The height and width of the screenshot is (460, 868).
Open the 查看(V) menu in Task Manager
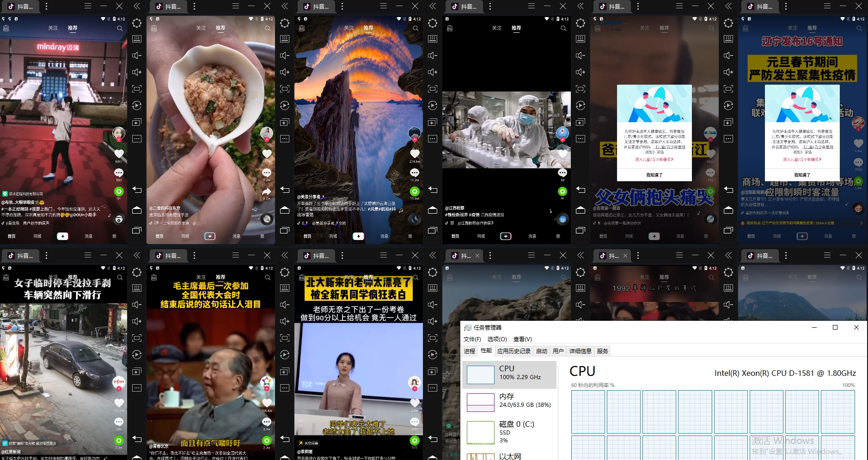[x=523, y=339]
